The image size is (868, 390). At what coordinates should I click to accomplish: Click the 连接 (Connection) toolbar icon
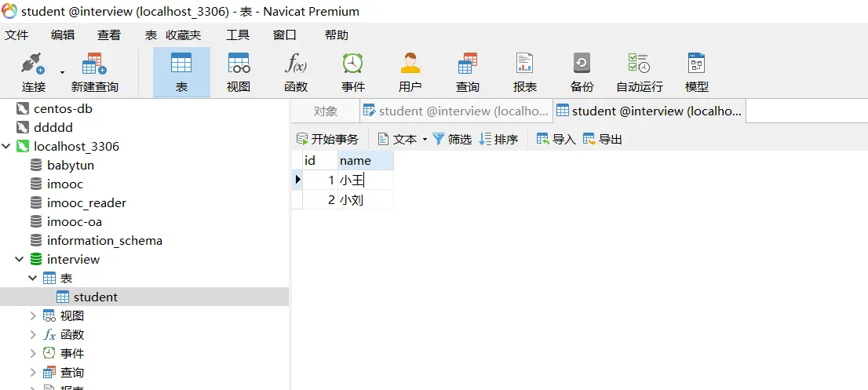click(33, 72)
